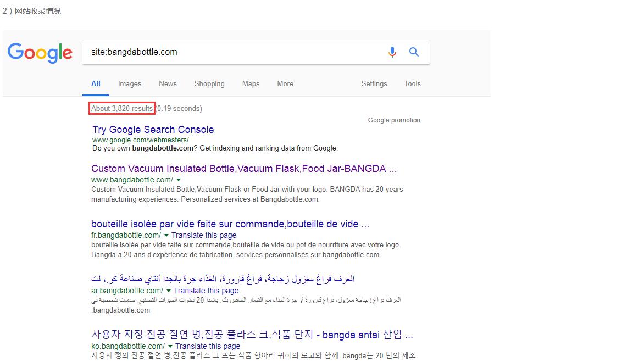Screen dimensions: 644x362
Task: Click Translate this page for ar.bangdabottle.com
Action: point(206,291)
